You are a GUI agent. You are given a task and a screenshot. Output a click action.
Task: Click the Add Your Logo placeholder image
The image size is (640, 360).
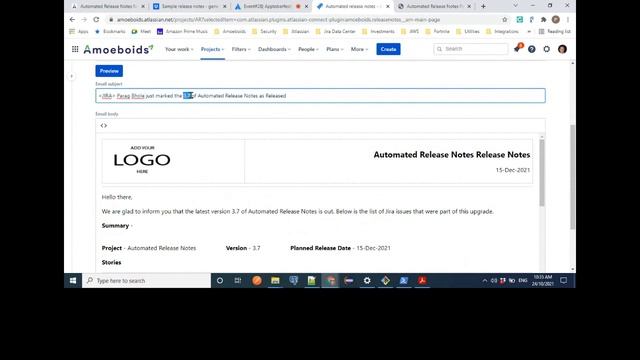click(x=142, y=160)
